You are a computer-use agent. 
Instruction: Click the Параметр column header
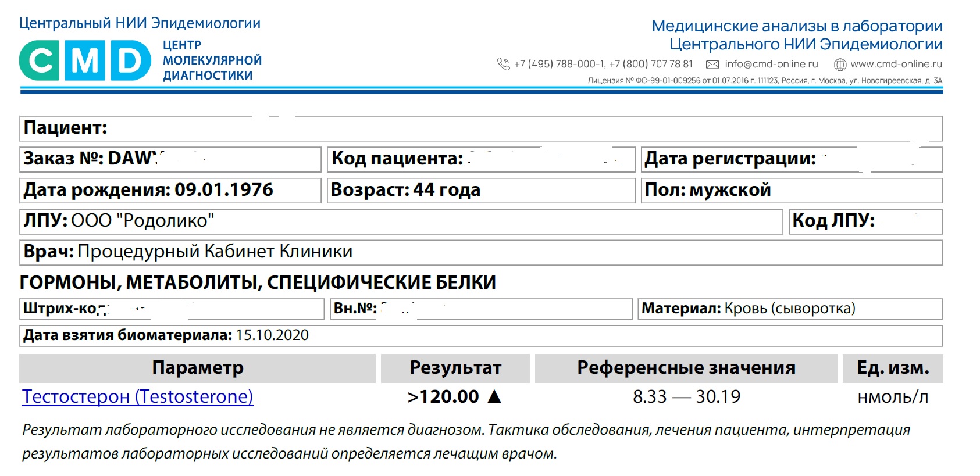(x=198, y=368)
